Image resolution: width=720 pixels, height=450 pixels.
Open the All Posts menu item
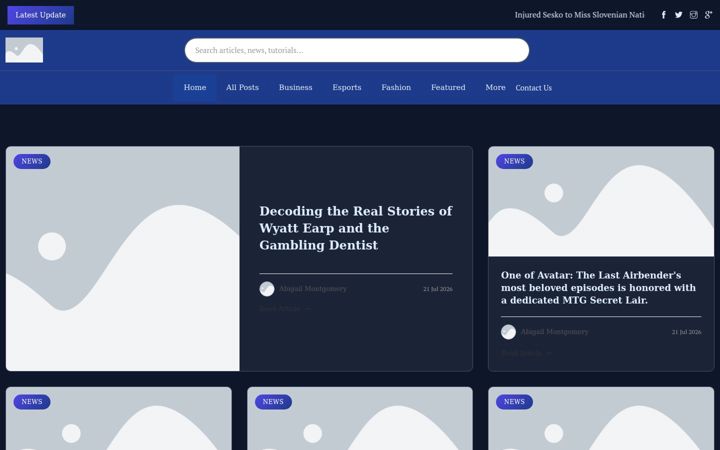pos(242,87)
